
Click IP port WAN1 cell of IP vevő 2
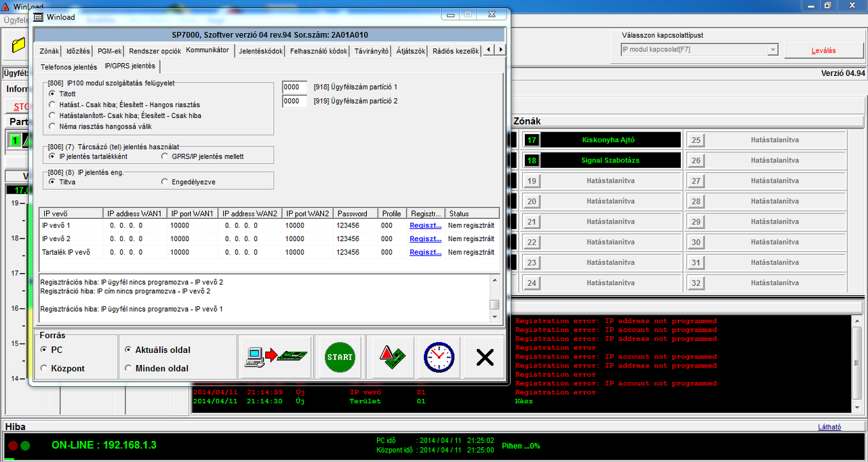pyautogui.click(x=193, y=238)
